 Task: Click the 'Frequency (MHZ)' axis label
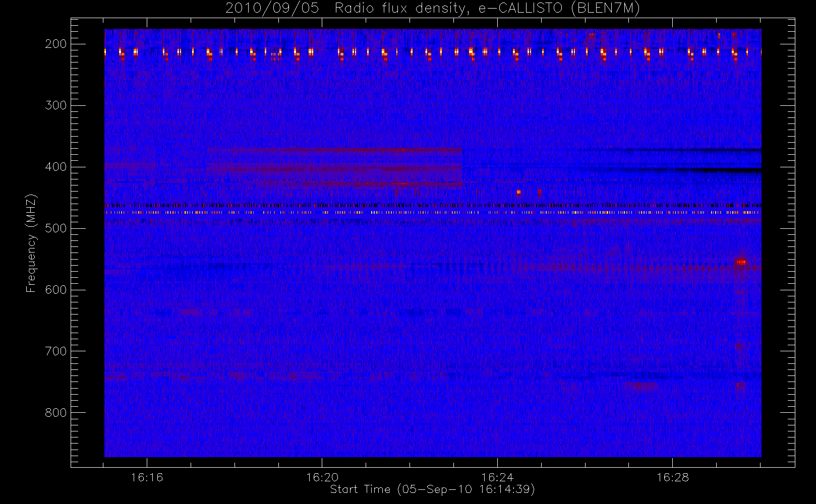(31, 243)
